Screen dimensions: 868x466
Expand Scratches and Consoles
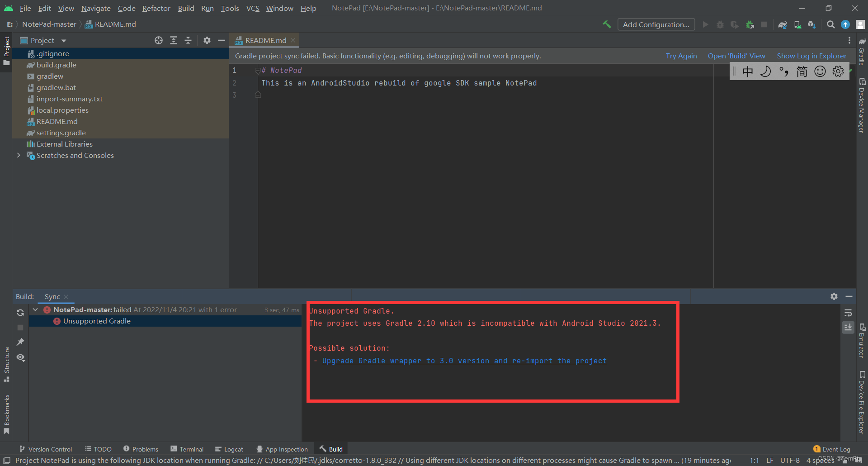(x=18, y=155)
